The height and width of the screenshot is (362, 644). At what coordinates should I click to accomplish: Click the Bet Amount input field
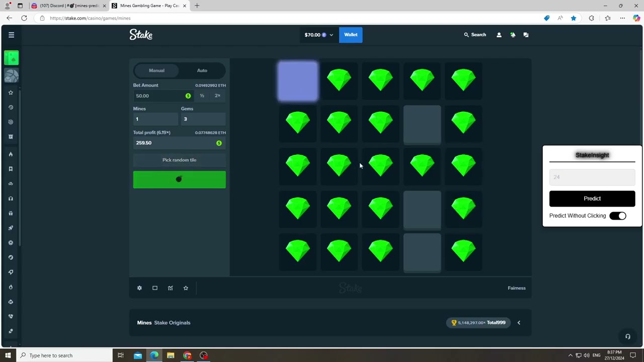coord(164,96)
